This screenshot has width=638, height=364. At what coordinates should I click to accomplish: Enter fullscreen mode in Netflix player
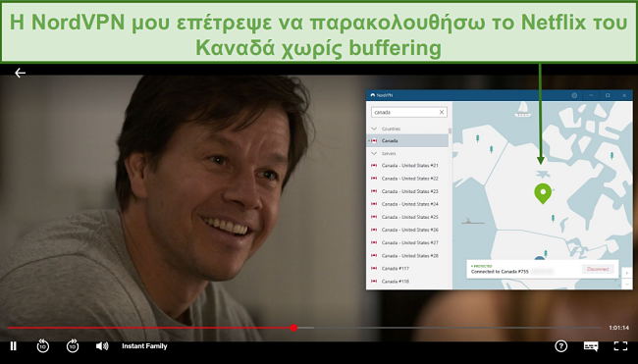click(620, 346)
